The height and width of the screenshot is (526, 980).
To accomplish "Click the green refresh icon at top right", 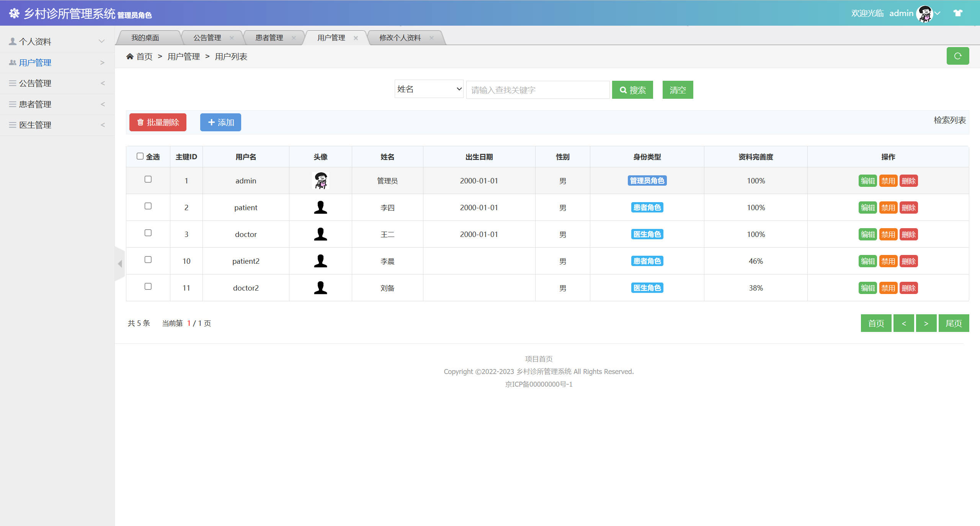I will pyautogui.click(x=958, y=56).
